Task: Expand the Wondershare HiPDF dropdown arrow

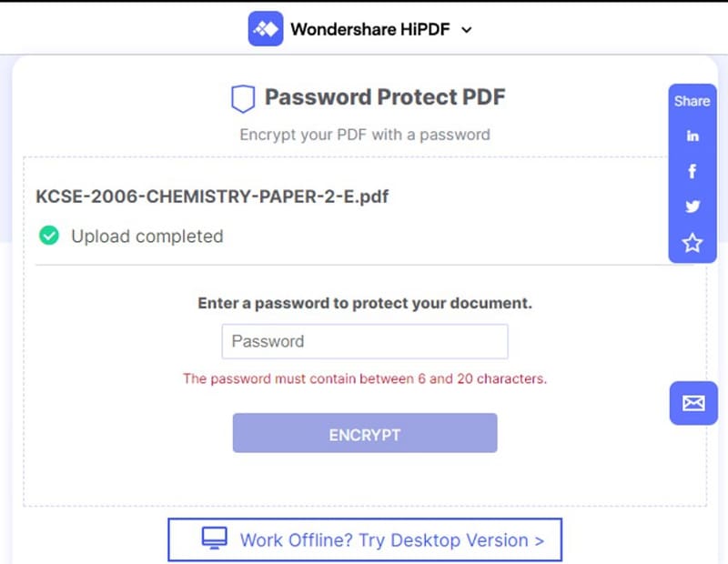Action: pos(468,30)
